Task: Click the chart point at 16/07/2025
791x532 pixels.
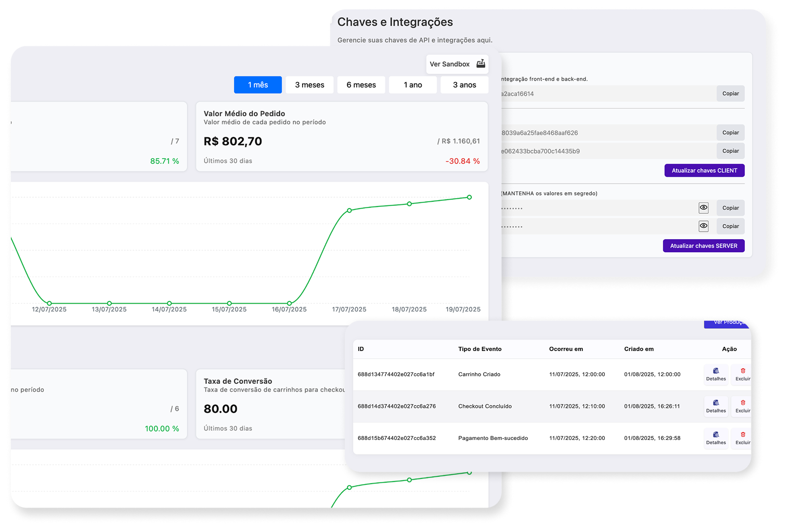Action: tap(290, 303)
